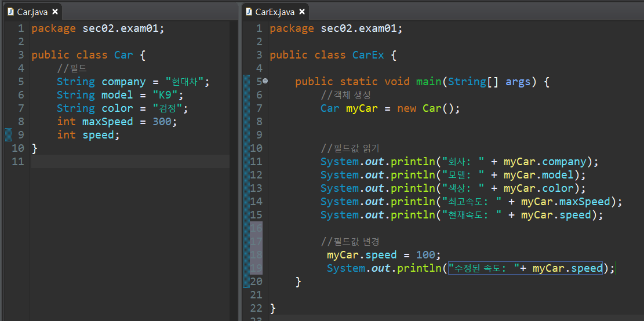Viewport: 644px width, 321px height.
Task: Click the change marker beside line 9 in Car.java
Action: (x=8, y=134)
